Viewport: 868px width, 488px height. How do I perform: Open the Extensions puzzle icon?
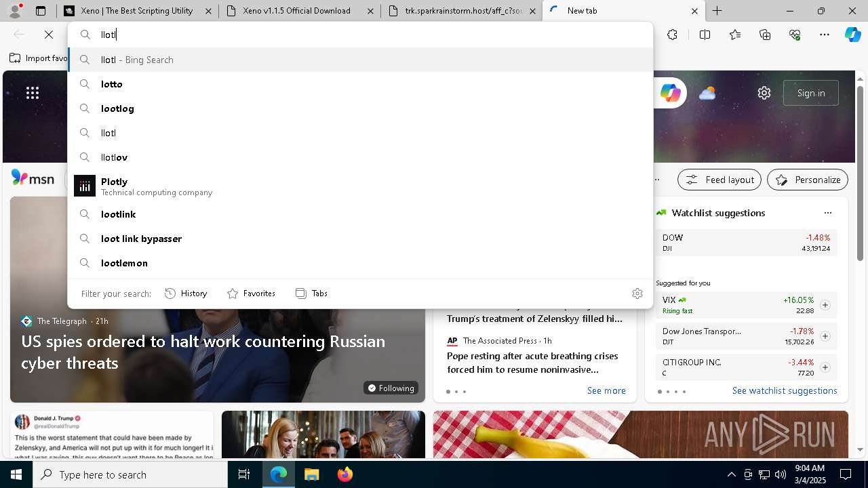point(672,35)
